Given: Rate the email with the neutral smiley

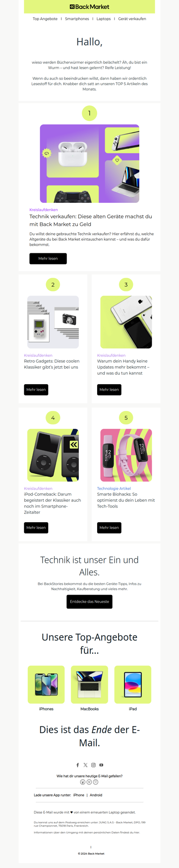Looking at the screenshot, I should (89, 782).
